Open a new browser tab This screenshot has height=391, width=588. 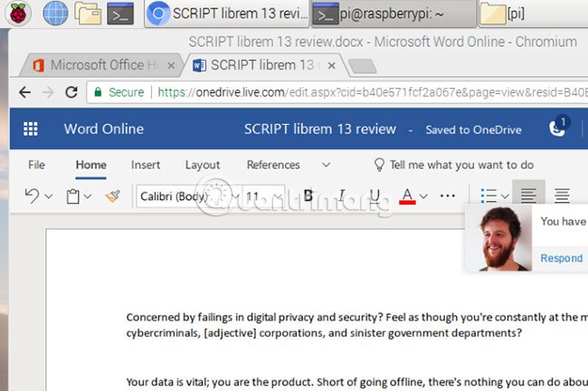pos(362,66)
